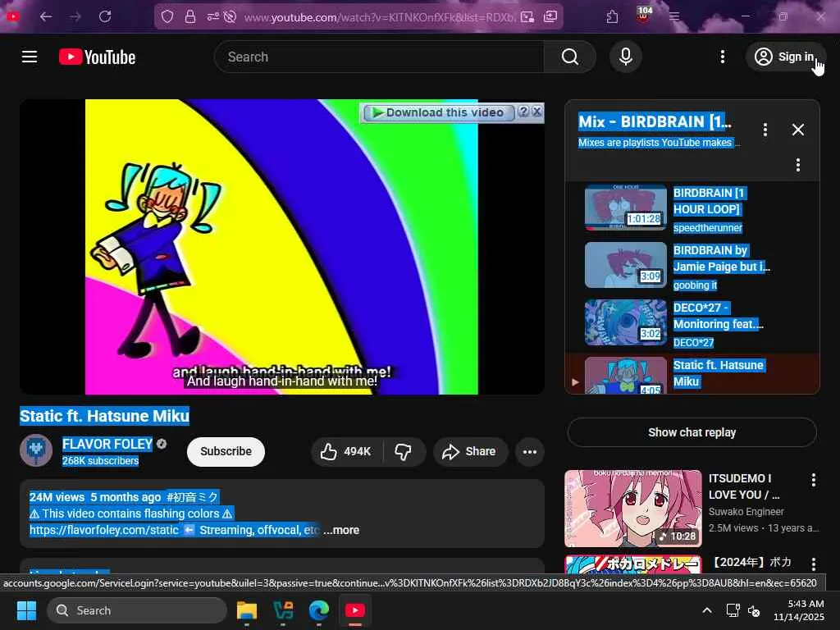This screenshot has height=630, width=840.
Task: Open help on the download overlay
Action: [x=523, y=112]
